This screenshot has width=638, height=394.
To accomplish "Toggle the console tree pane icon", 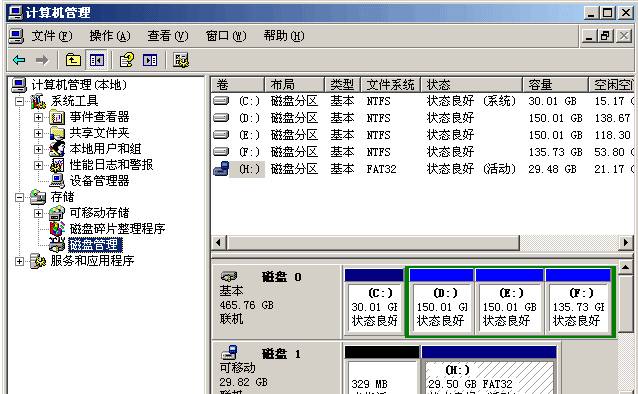I will pos(97,61).
